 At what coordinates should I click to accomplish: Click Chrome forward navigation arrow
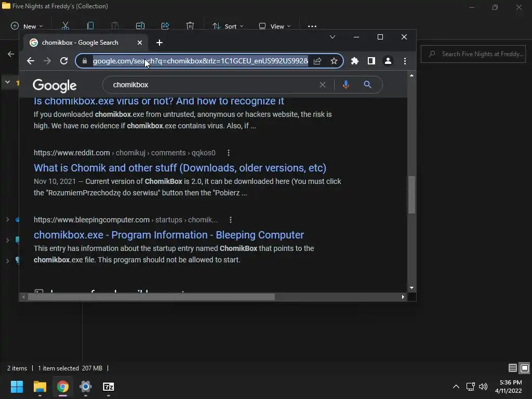(x=47, y=61)
